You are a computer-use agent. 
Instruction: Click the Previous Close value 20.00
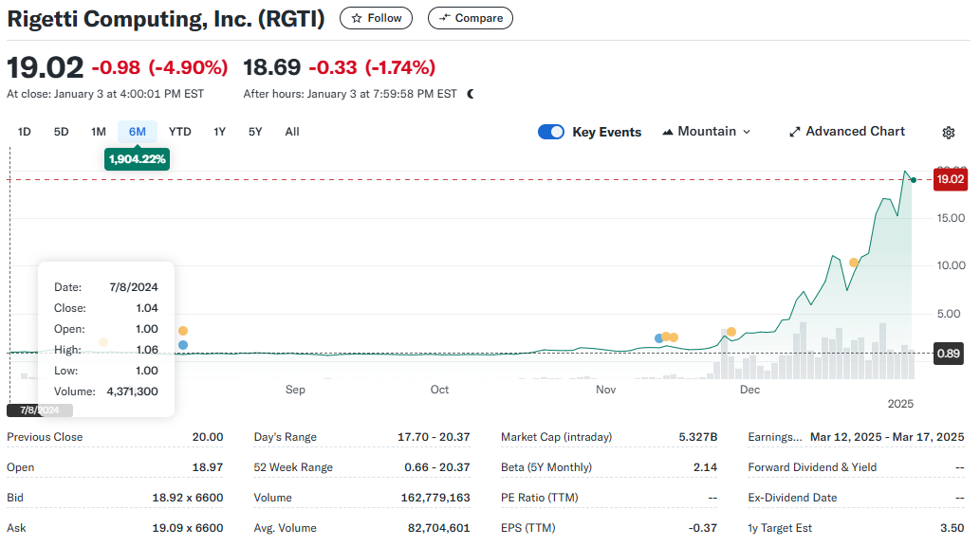tap(208, 437)
